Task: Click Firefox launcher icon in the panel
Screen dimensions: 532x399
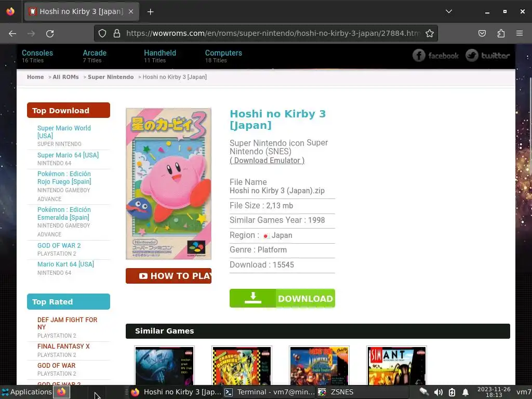Action: click(x=61, y=392)
